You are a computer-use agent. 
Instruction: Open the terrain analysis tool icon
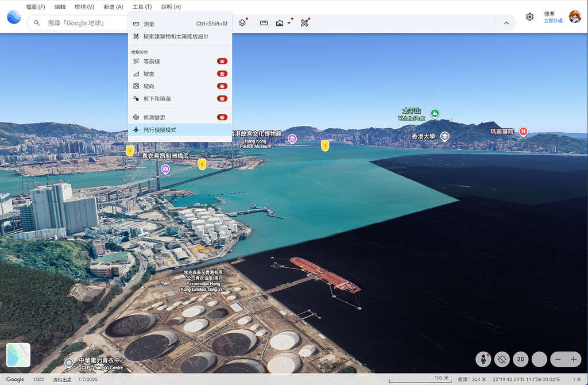click(x=280, y=23)
